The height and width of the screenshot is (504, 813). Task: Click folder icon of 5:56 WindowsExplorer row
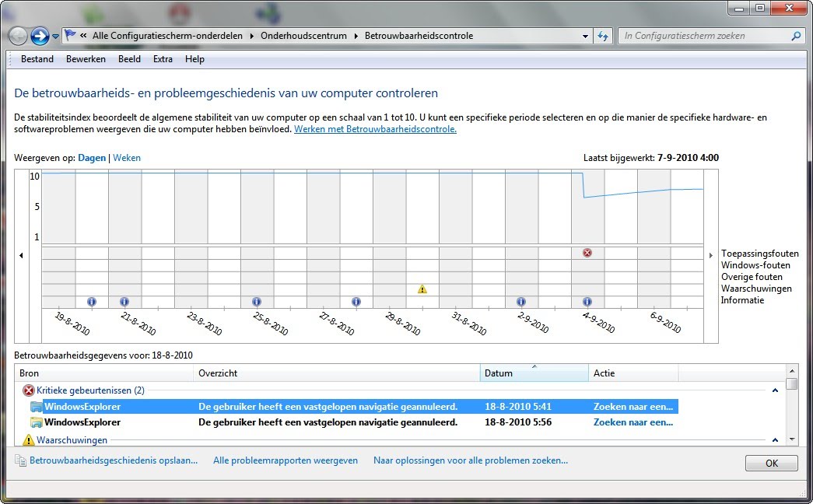click(36, 422)
